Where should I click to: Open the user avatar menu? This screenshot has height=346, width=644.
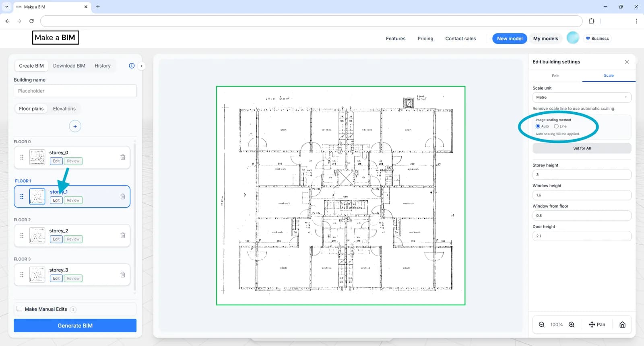click(573, 38)
